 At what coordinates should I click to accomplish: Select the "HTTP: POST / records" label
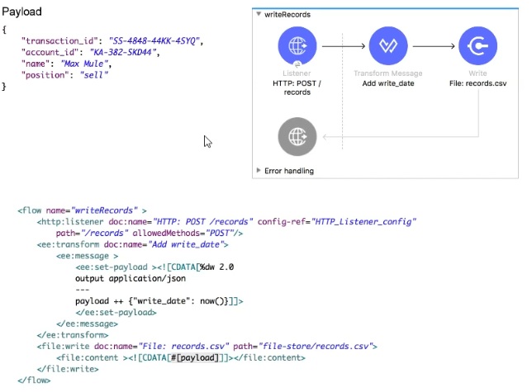pos(297,87)
